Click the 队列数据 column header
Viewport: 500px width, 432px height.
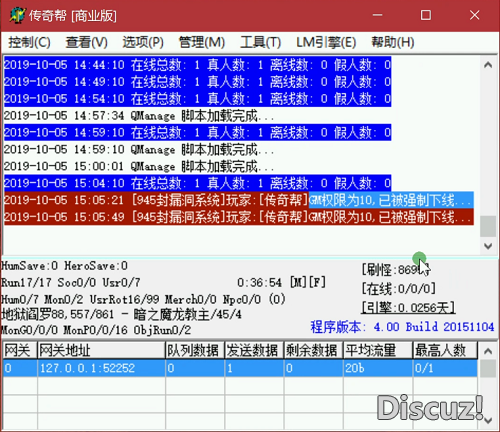pos(195,350)
